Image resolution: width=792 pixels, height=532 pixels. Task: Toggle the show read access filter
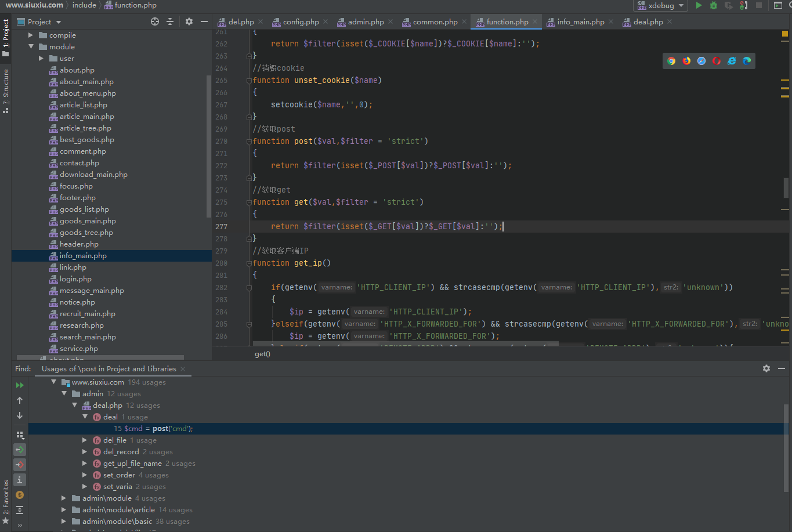tap(20, 450)
